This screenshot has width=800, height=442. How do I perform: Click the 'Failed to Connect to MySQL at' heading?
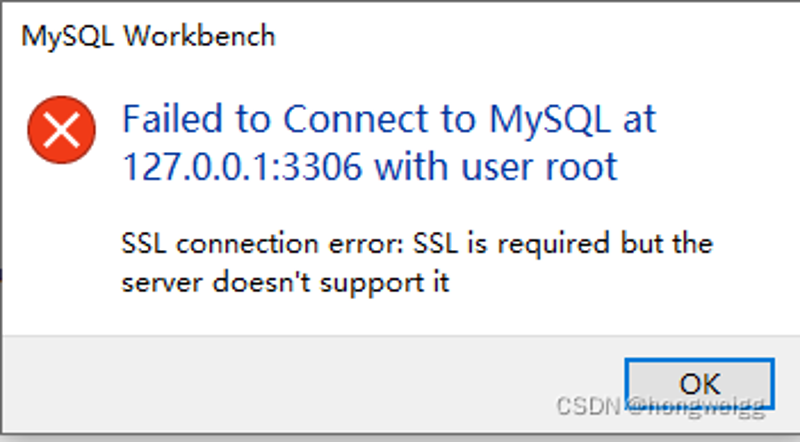click(x=389, y=119)
